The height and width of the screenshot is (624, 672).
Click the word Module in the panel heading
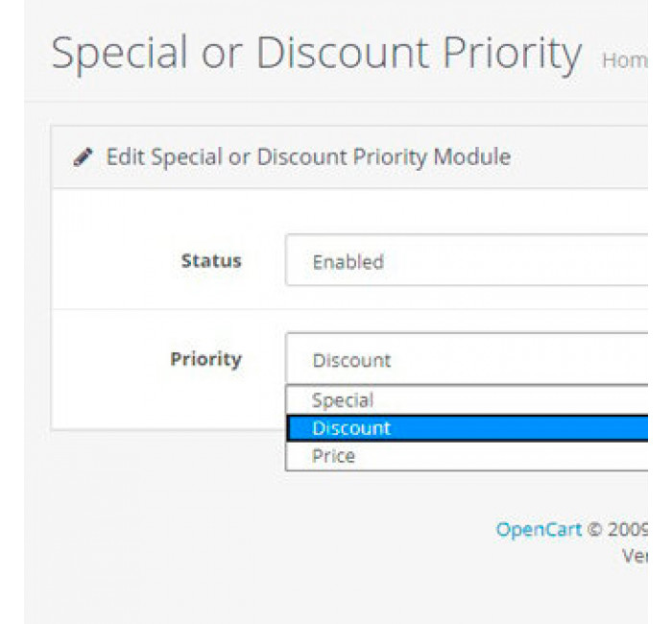pos(472,156)
